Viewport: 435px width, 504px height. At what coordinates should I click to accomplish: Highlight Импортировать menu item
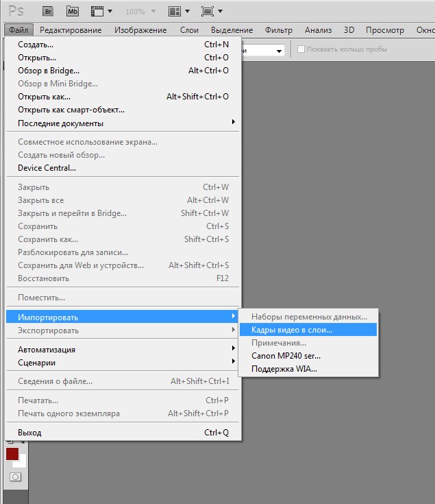[x=123, y=317]
